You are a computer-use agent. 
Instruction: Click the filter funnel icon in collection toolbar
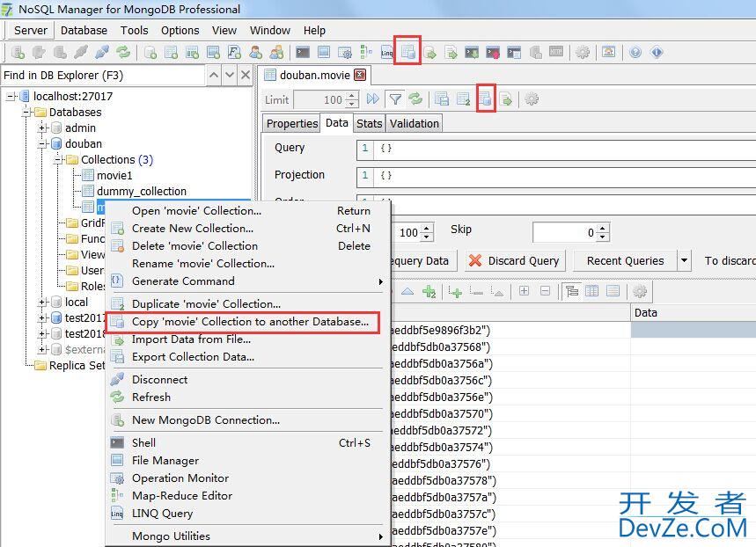point(395,99)
